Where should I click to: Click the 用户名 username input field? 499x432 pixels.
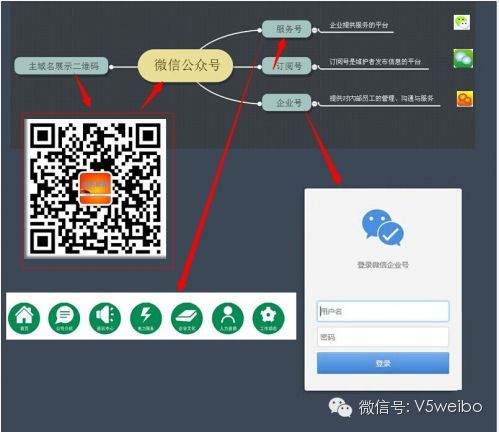(x=383, y=311)
